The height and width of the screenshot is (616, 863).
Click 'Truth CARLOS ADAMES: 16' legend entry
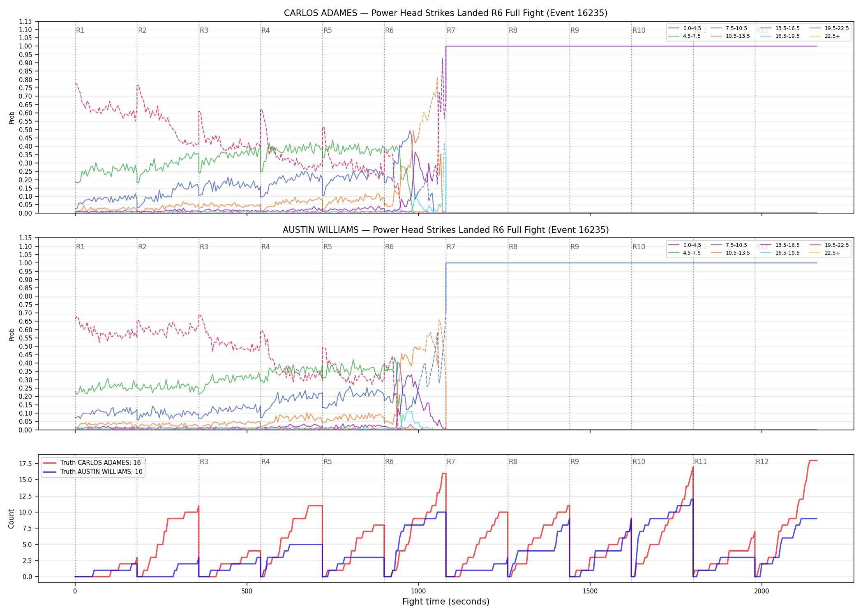(x=92, y=463)
